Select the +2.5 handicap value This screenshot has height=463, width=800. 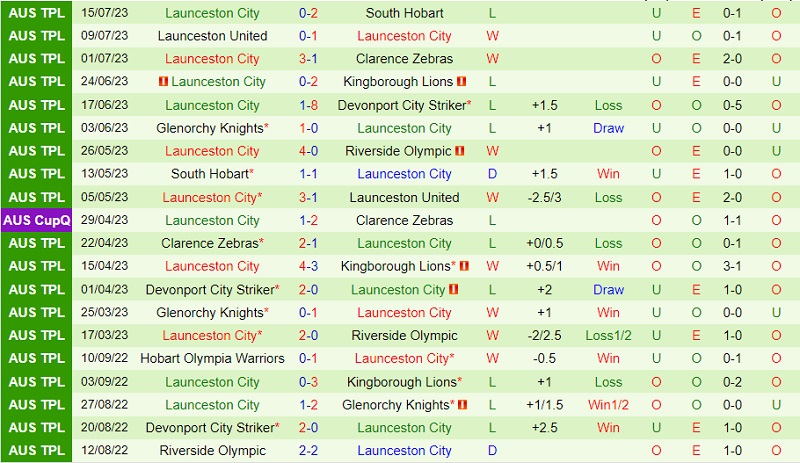[x=544, y=427]
